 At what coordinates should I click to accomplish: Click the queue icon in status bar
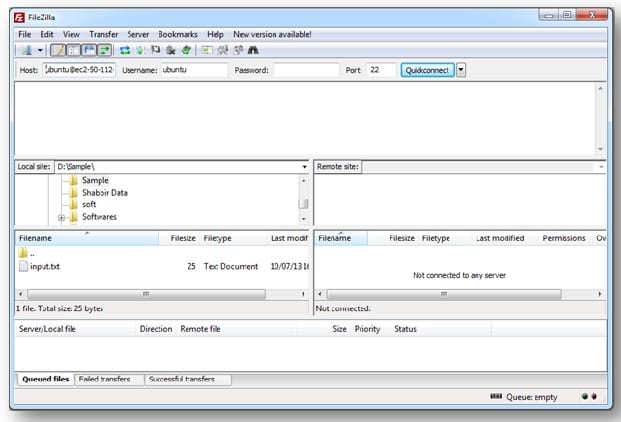pyautogui.click(x=496, y=396)
